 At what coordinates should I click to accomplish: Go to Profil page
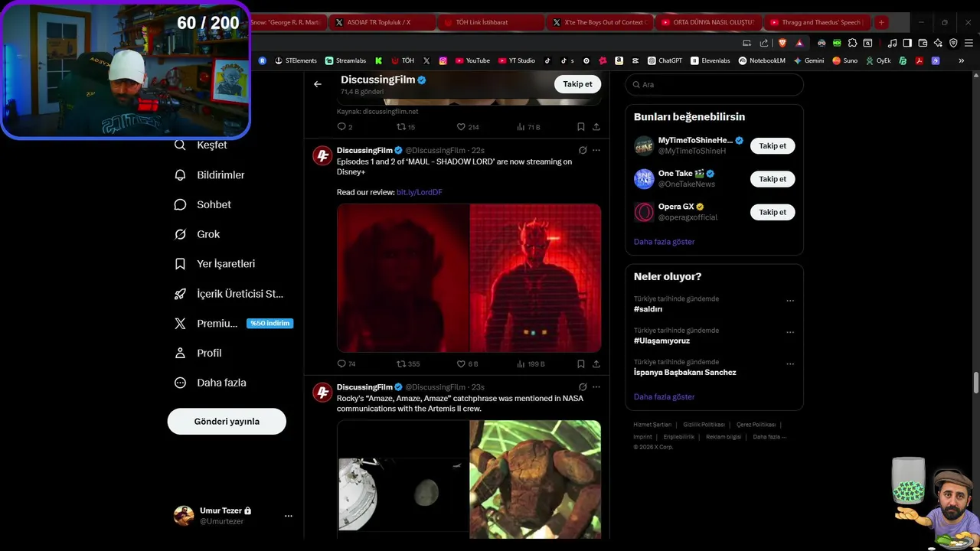(x=198, y=353)
